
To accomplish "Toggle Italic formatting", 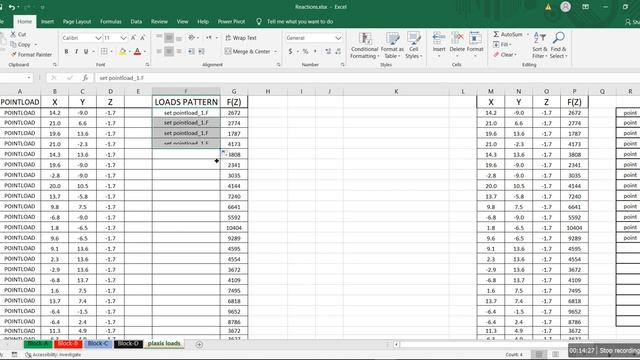I will [x=76, y=51].
